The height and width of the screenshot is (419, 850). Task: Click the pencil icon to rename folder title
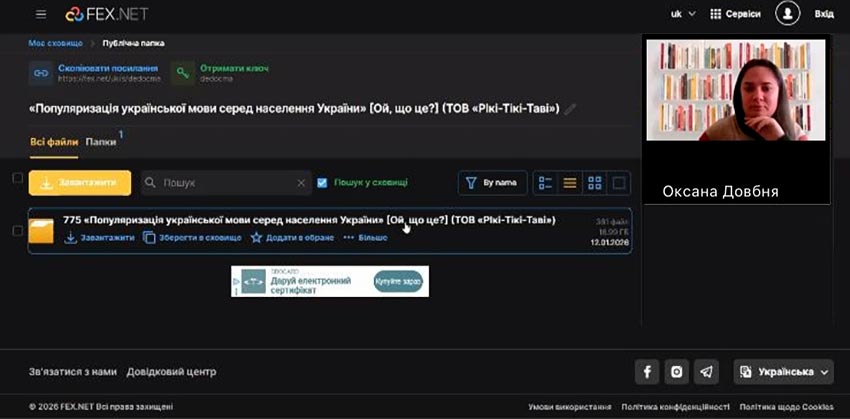pos(571,109)
